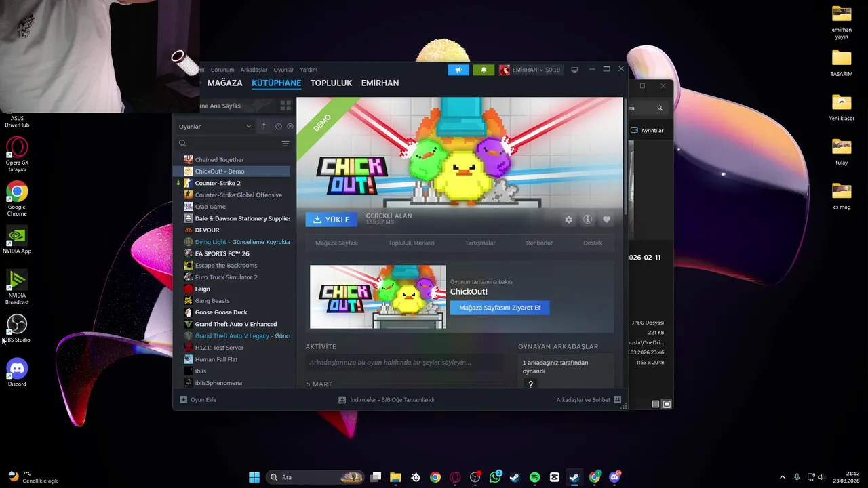Open library collections grid view icon
Image resolution: width=868 pixels, height=488 pixels.
coord(285,106)
